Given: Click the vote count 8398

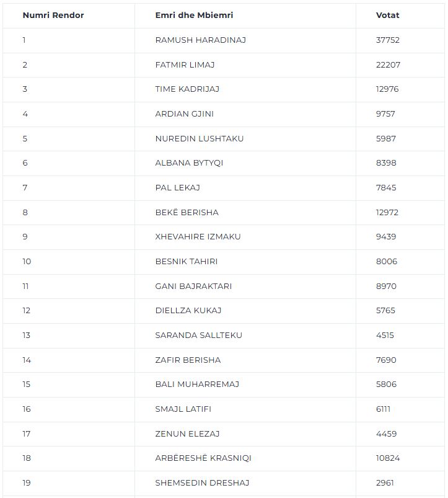Looking at the screenshot, I should coord(386,162).
